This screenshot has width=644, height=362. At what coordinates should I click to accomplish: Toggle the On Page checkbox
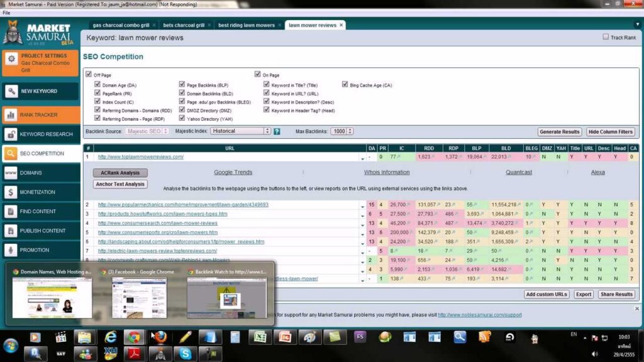257,74
